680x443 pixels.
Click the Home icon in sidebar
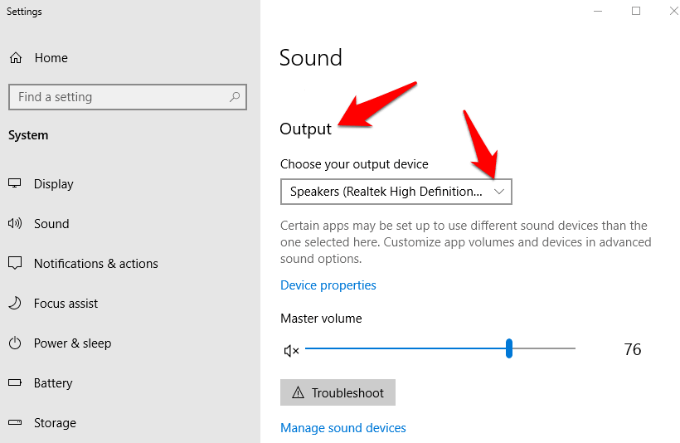point(15,58)
